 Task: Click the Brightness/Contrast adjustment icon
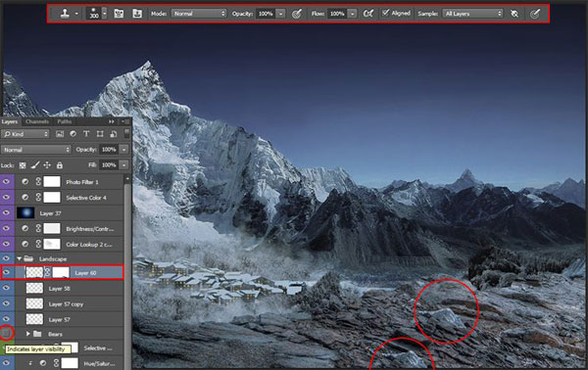pyautogui.click(x=25, y=228)
